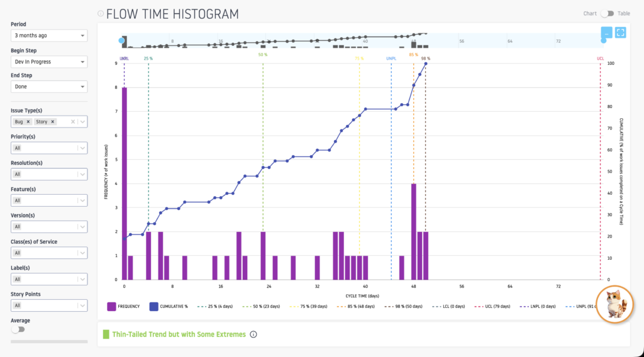
Task: Click the tallest purple bar at 0 days
Action: [x=125, y=182]
